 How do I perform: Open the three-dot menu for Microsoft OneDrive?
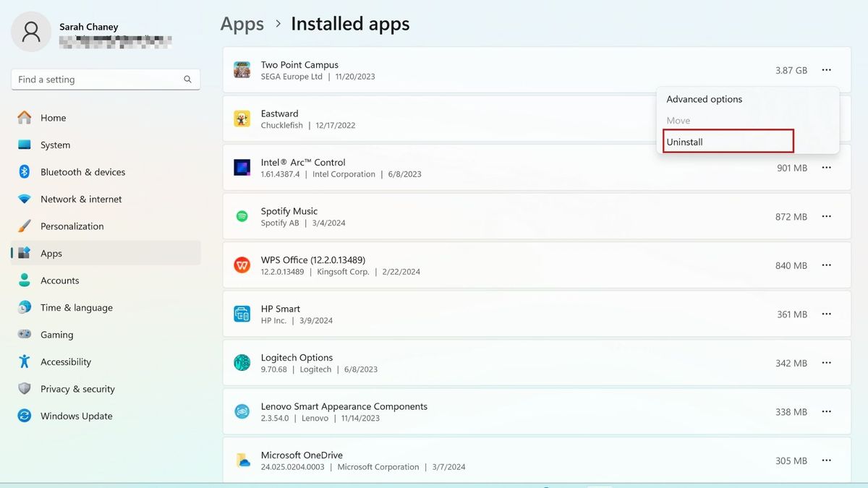pos(826,460)
